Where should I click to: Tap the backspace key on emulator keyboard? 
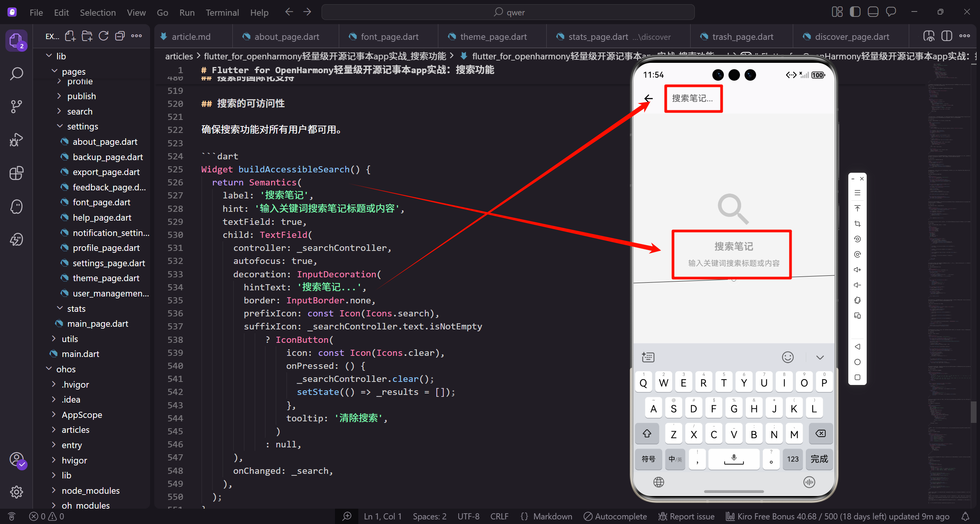coord(820,434)
